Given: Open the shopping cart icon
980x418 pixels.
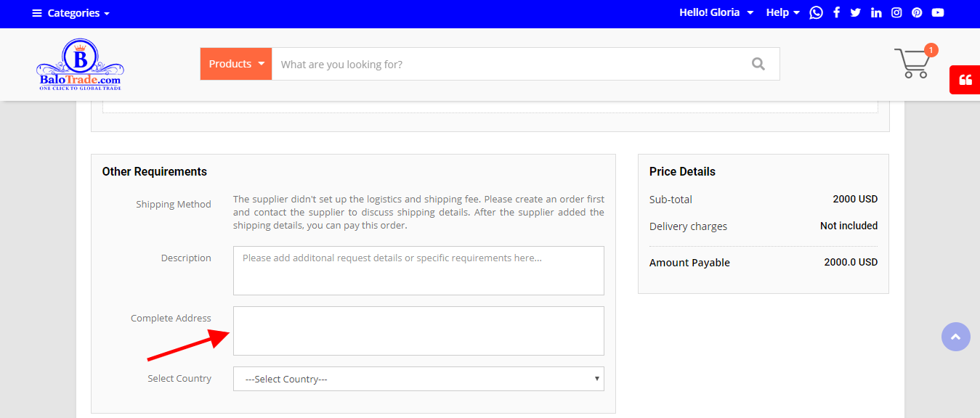Looking at the screenshot, I should (914, 62).
